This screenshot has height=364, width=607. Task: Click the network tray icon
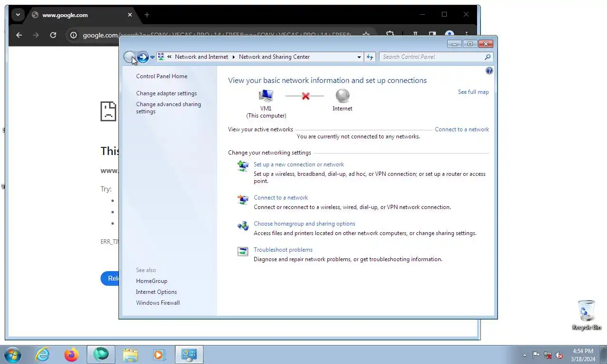pyautogui.click(x=548, y=355)
